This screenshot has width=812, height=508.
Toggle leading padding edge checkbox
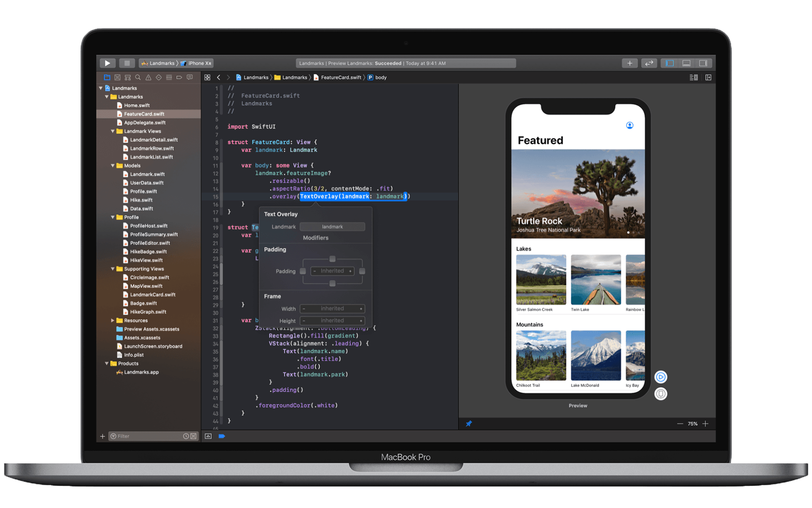coord(303,271)
